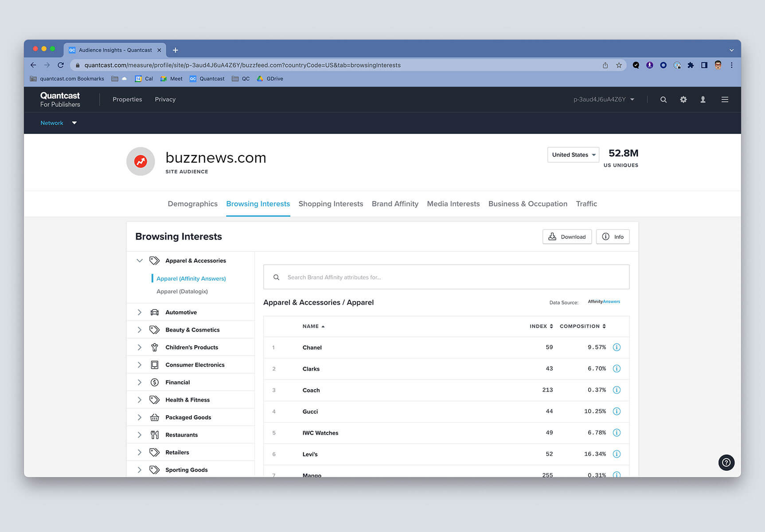Open the GDrive bookmark

click(x=270, y=78)
